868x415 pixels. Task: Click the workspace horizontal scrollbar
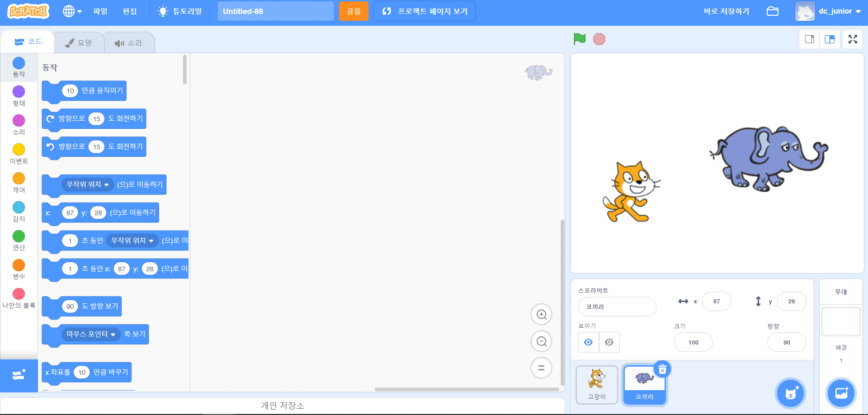pos(467,389)
